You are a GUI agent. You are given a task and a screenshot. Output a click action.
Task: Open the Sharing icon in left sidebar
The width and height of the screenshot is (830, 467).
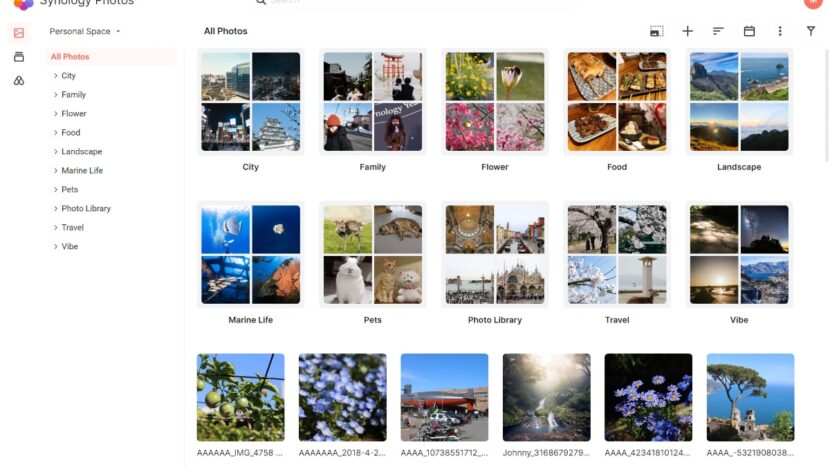(19, 80)
